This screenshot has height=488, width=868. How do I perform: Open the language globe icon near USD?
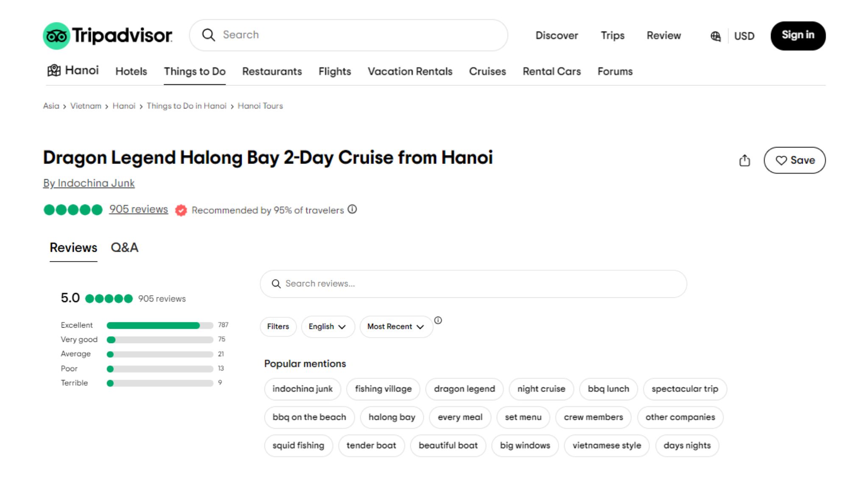pyautogui.click(x=715, y=36)
